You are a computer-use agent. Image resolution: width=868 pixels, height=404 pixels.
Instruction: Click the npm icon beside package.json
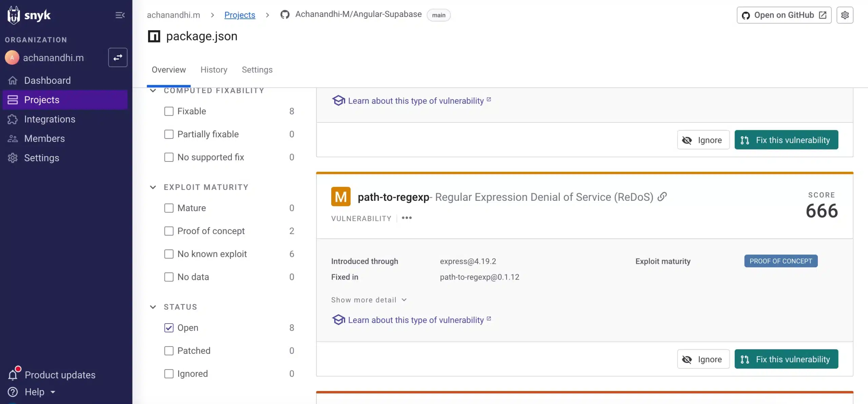(154, 36)
